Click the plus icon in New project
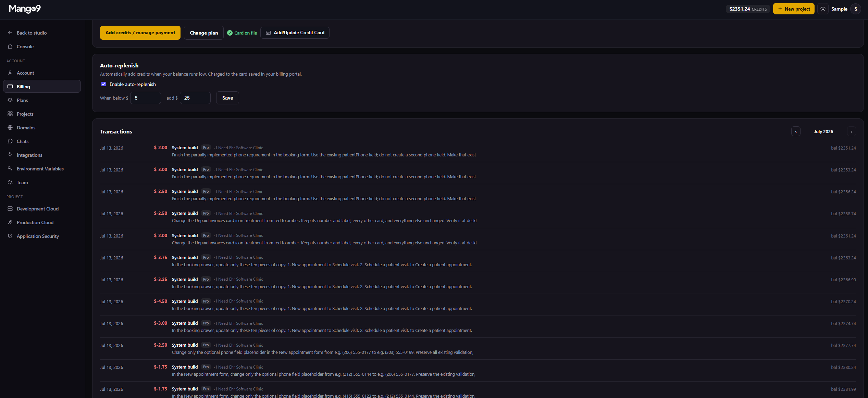 (780, 9)
